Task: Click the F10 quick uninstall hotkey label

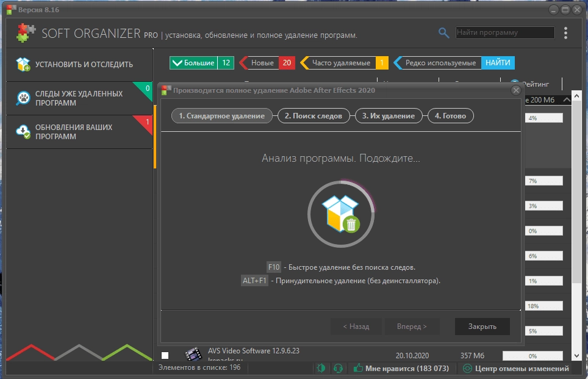Action: pos(274,267)
